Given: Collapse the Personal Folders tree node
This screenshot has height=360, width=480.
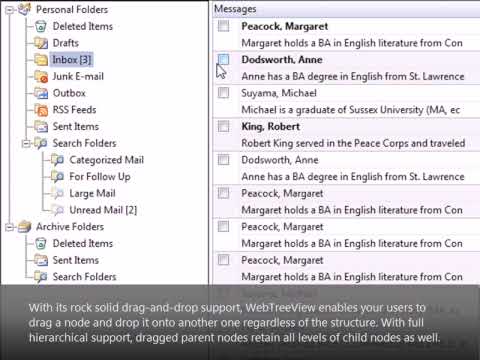Looking at the screenshot, I should click(x=9, y=10).
